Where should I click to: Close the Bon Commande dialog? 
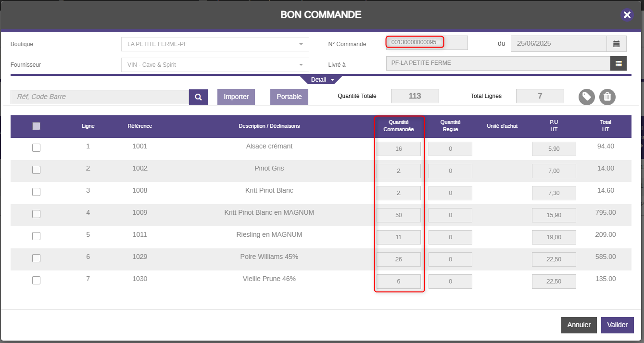click(x=627, y=15)
